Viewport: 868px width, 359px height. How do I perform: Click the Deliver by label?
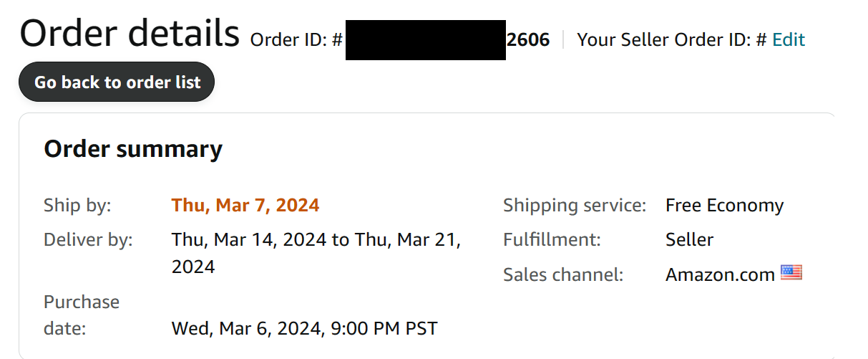tap(88, 240)
